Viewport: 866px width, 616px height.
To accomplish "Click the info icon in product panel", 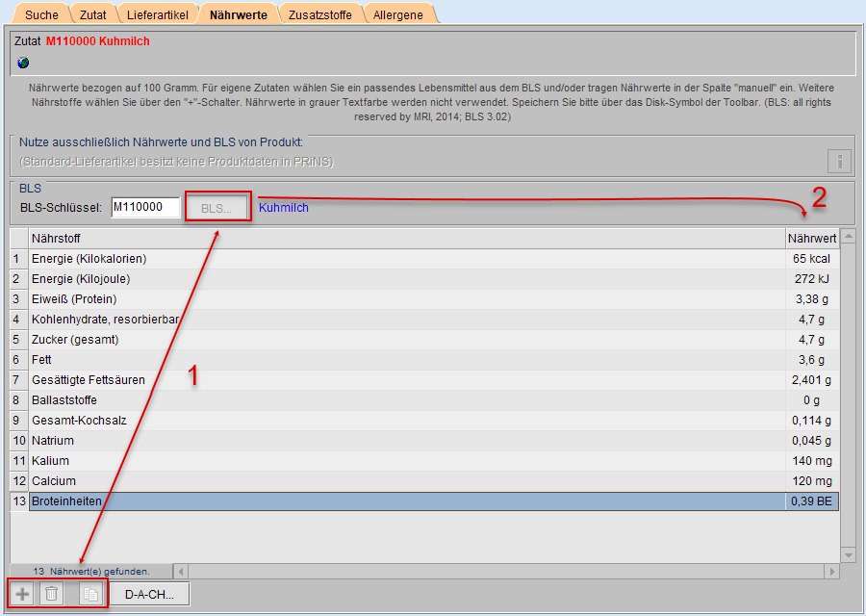I will click(x=839, y=161).
